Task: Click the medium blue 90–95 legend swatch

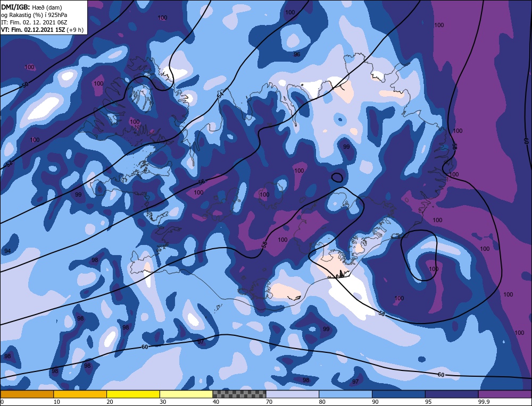Action: [398, 394]
